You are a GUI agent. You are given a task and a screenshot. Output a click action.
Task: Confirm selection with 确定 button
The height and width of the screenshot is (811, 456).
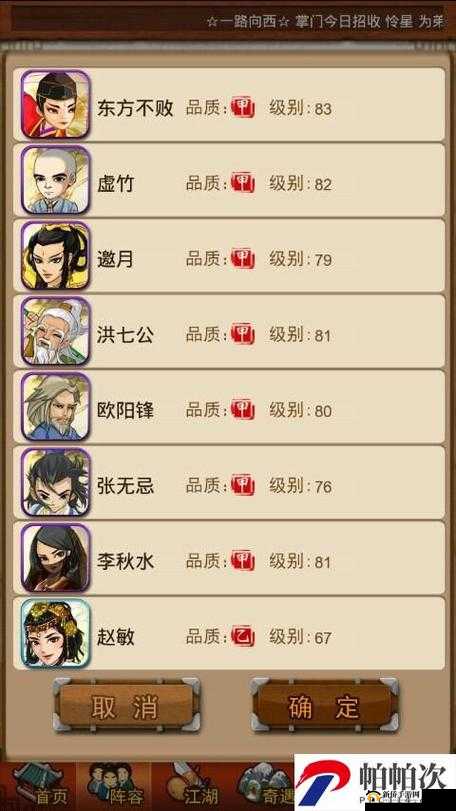[x=325, y=705]
